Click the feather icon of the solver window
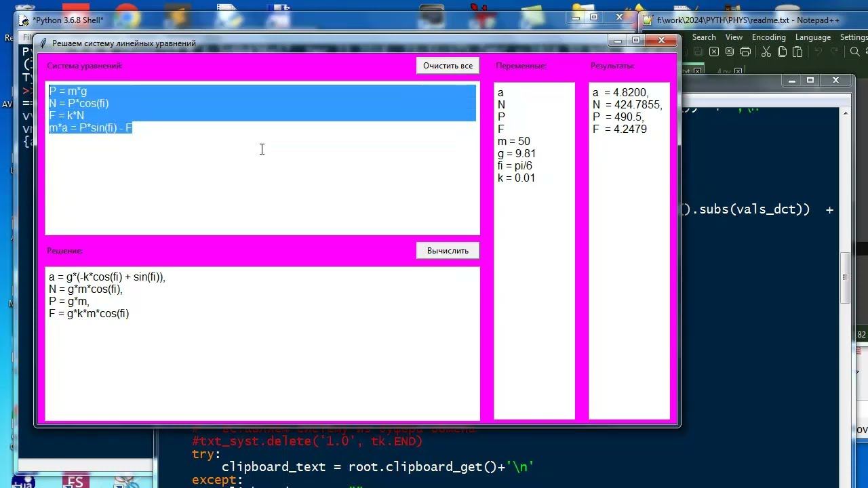Image resolution: width=868 pixels, height=488 pixels. coord(44,43)
